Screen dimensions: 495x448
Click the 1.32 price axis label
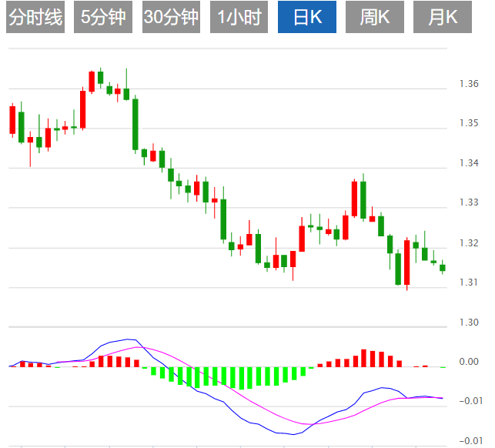tap(469, 242)
